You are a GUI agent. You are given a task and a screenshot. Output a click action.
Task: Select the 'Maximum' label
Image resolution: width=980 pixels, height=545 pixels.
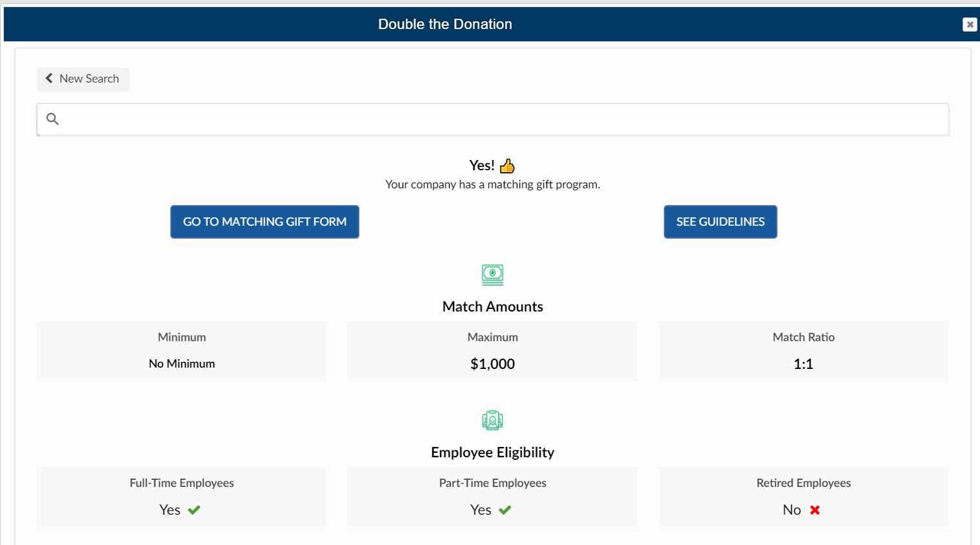pos(493,337)
